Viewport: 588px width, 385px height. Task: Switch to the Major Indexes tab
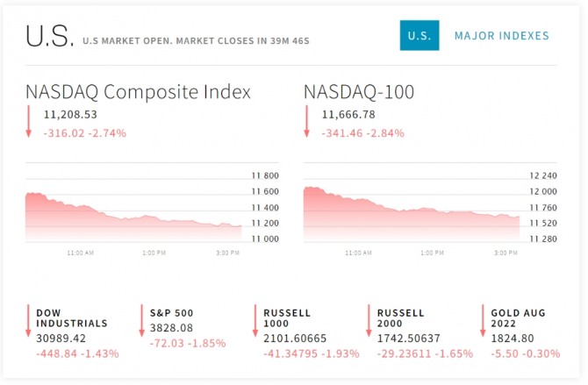(501, 36)
